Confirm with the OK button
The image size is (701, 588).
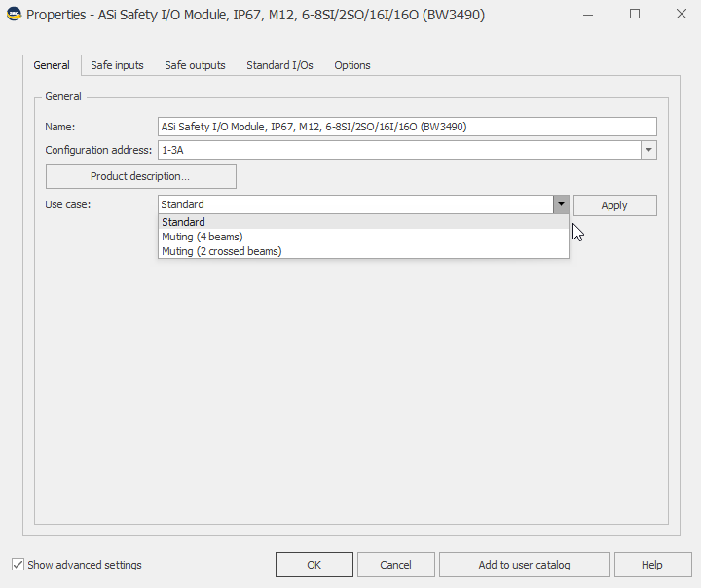point(314,565)
